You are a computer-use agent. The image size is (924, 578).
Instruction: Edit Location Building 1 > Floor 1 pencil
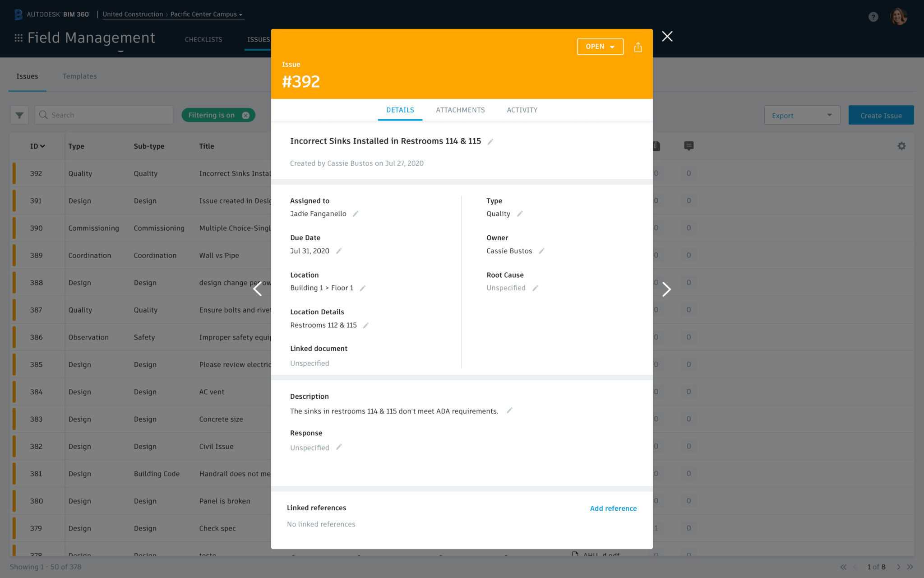tap(362, 288)
